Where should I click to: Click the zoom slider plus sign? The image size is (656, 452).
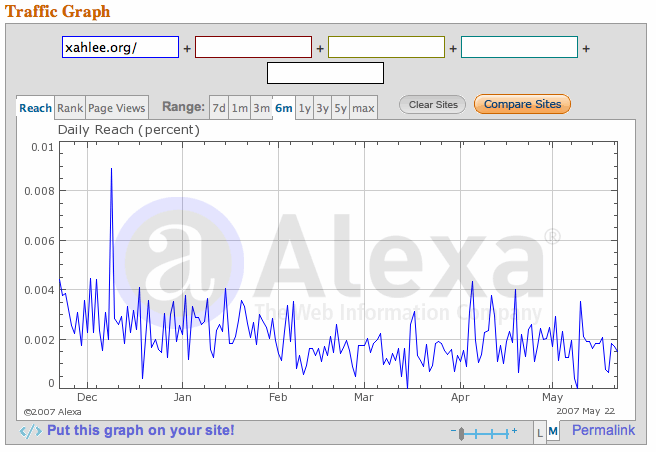coord(514,432)
